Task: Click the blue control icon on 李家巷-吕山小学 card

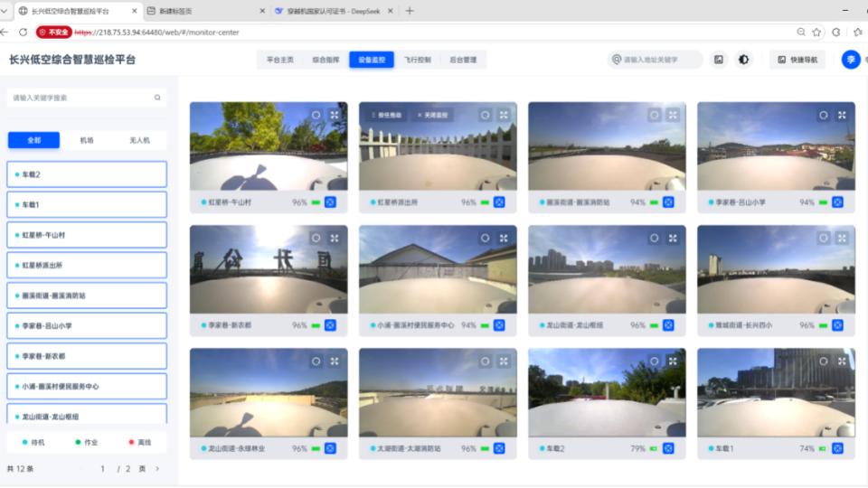Action: coord(837,202)
